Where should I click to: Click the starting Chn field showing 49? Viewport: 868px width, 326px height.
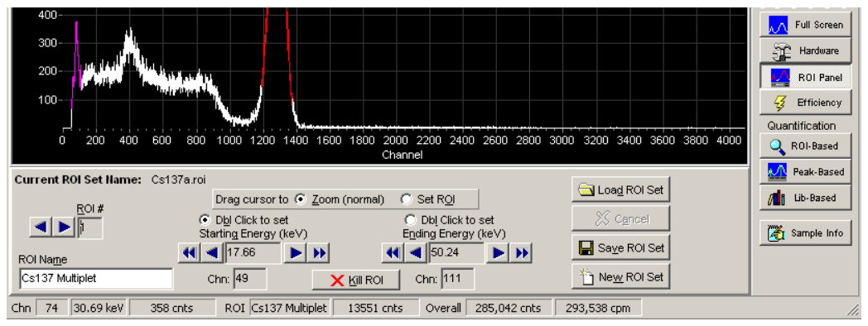point(250,279)
